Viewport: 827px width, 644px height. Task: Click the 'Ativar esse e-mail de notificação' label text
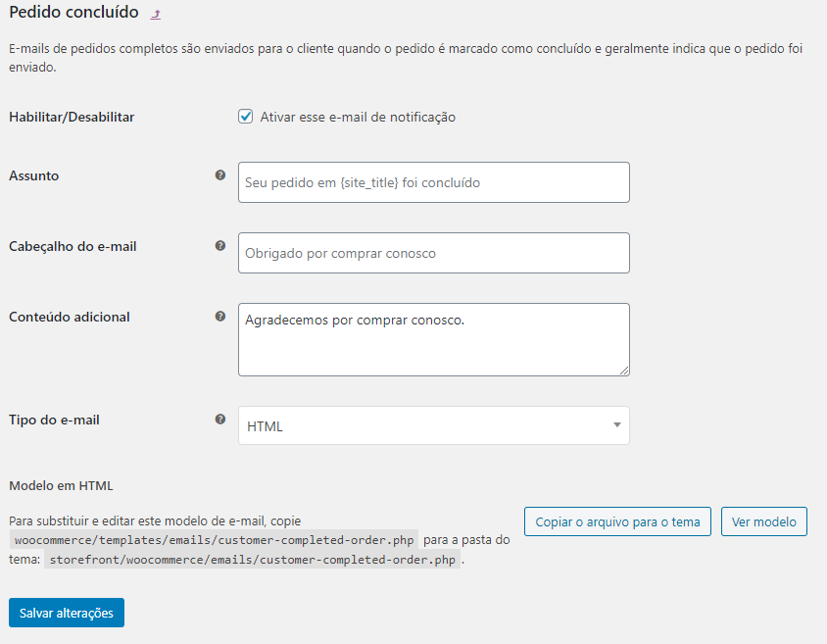coord(358,117)
